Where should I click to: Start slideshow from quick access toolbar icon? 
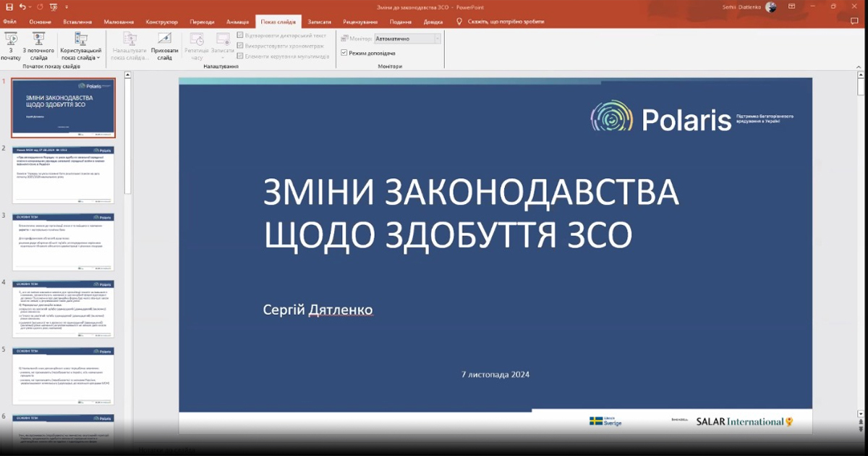pos(53,7)
